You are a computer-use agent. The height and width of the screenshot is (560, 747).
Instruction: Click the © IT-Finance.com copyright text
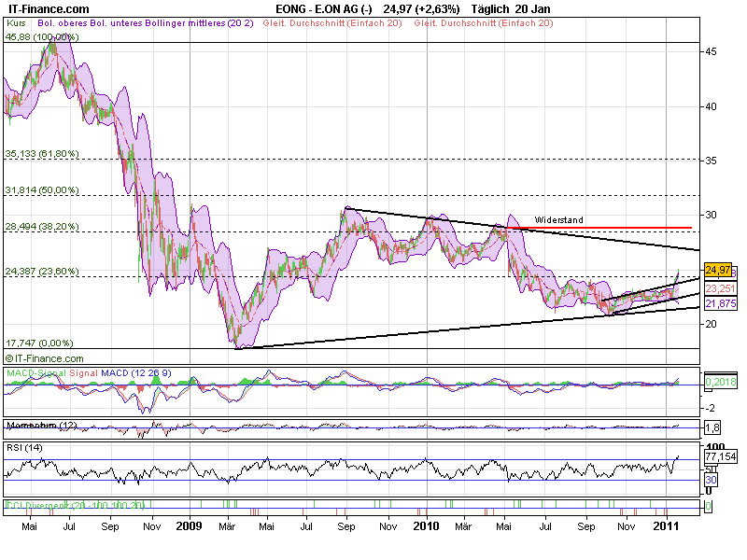pos(44,358)
